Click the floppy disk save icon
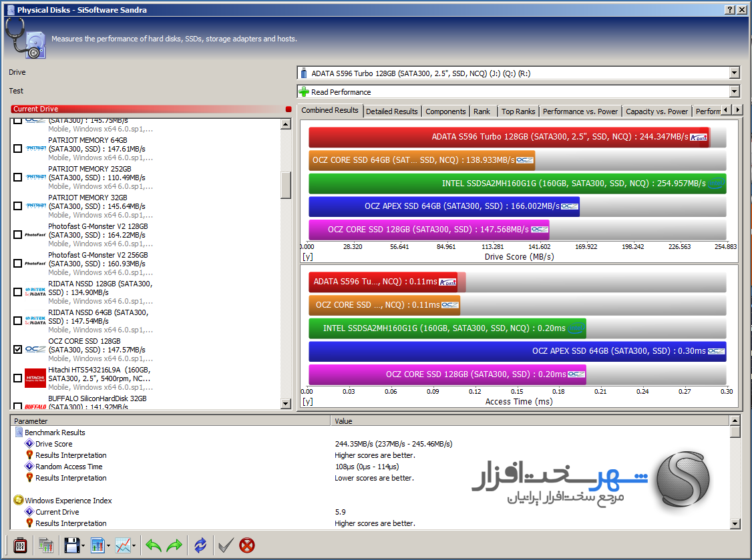The image size is (752, 560). coord(72,545)
